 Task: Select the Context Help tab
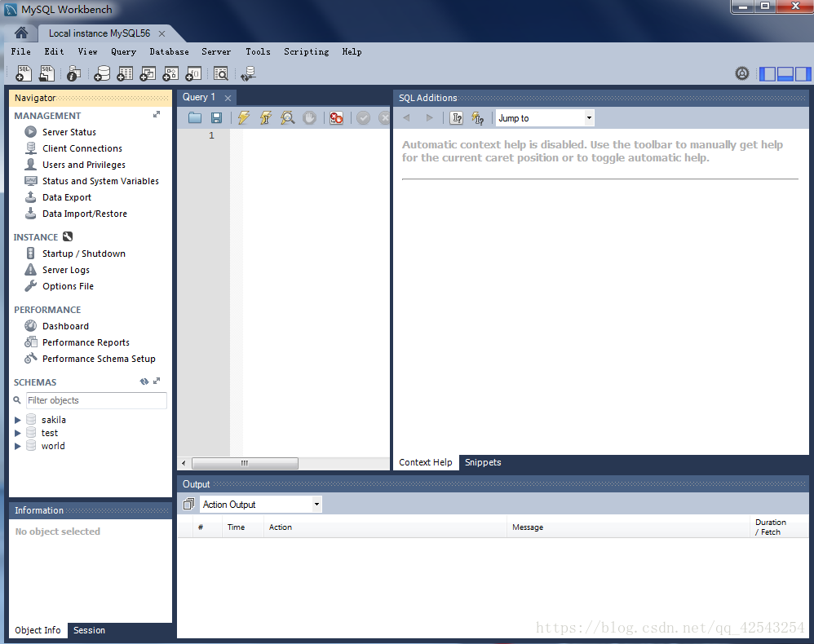(x=426, y=462)
